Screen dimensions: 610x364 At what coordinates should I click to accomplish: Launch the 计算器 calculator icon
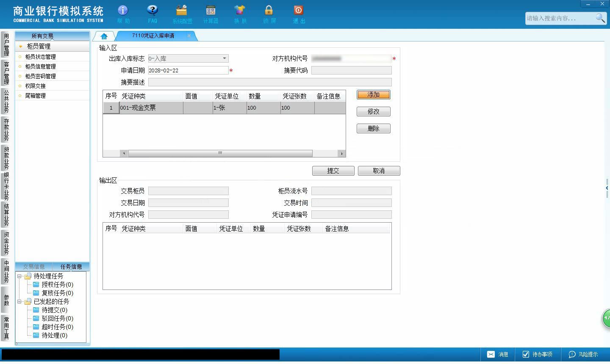211,14
